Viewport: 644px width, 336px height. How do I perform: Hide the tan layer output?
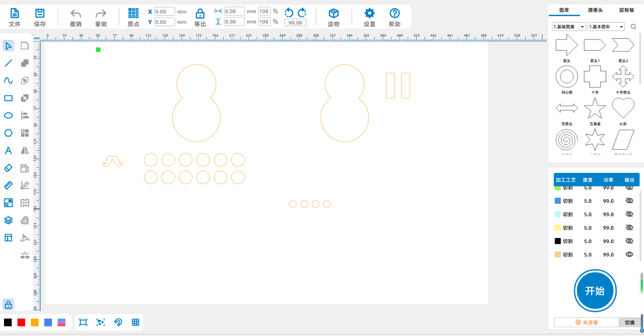click(630, 255)
